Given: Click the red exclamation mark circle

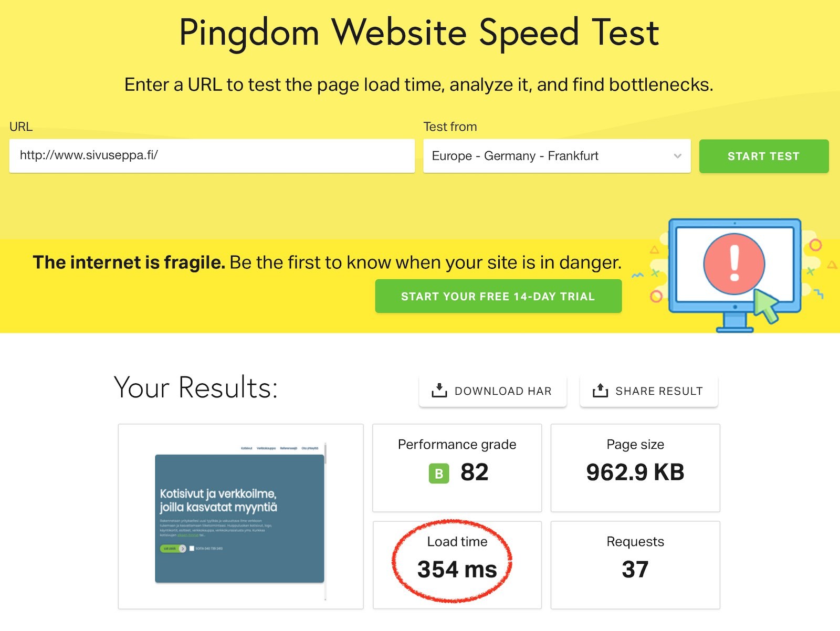Looking at the screenshot, I should tap(734, 264).
